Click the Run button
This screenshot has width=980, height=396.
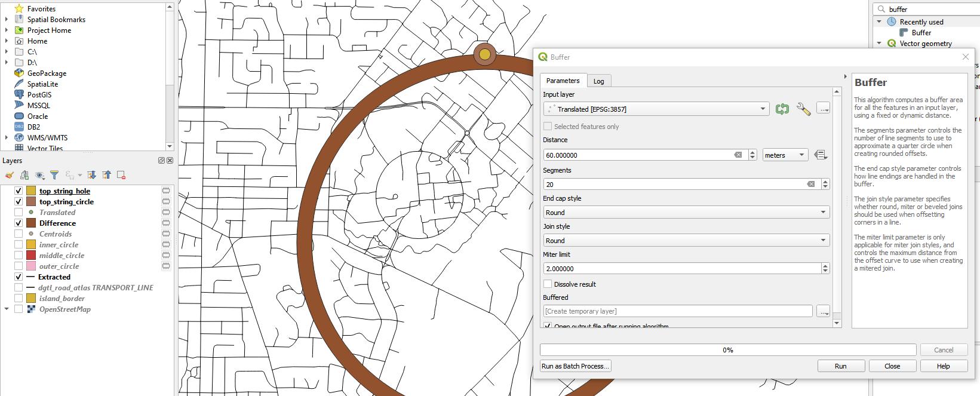coord(840,366)
